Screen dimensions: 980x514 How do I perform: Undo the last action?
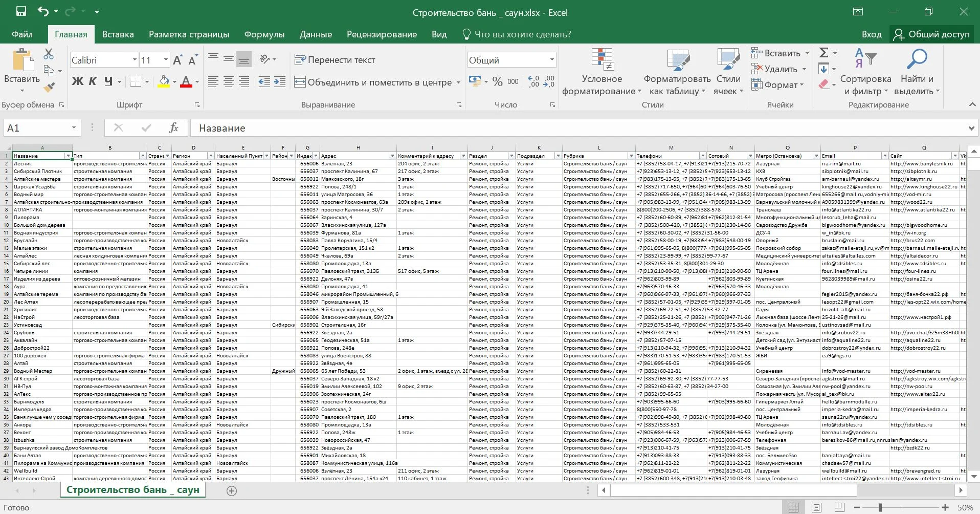(43, 11)
